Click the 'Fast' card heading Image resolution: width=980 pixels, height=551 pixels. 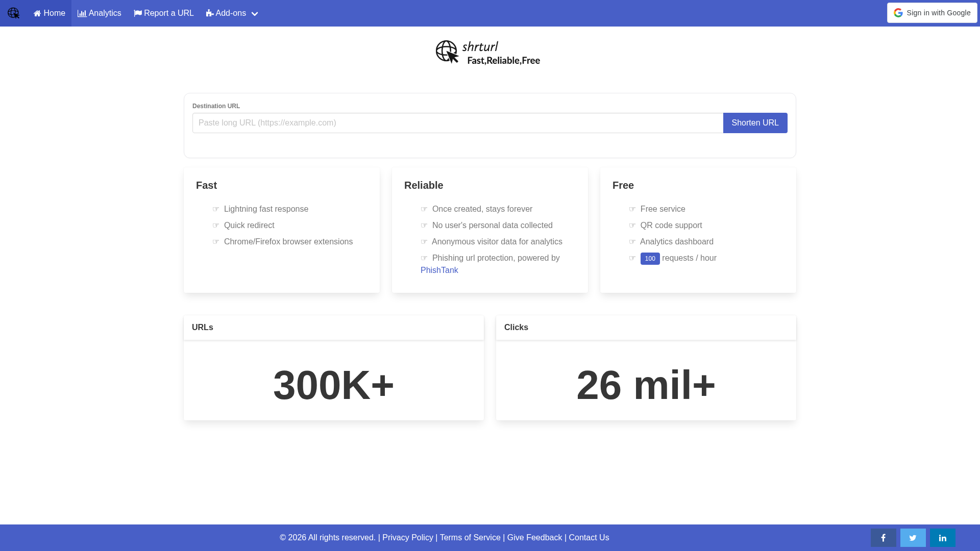pyautogui.click(x=207, y=185)
